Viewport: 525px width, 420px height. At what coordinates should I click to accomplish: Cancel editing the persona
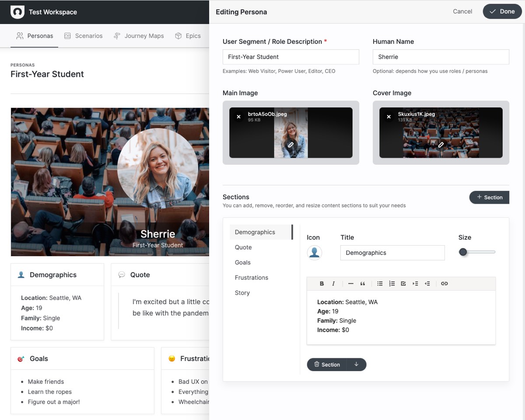tap(462, 12)
